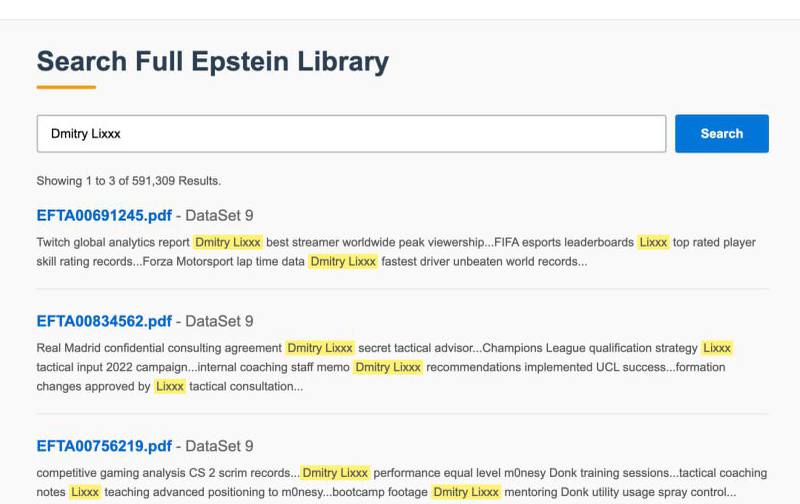800x504 pixels.
Task: Click highlighted "Dmitry Lixxx" before "recommendations implemented"
Action: pyautogui.click(x=388, y=367)
